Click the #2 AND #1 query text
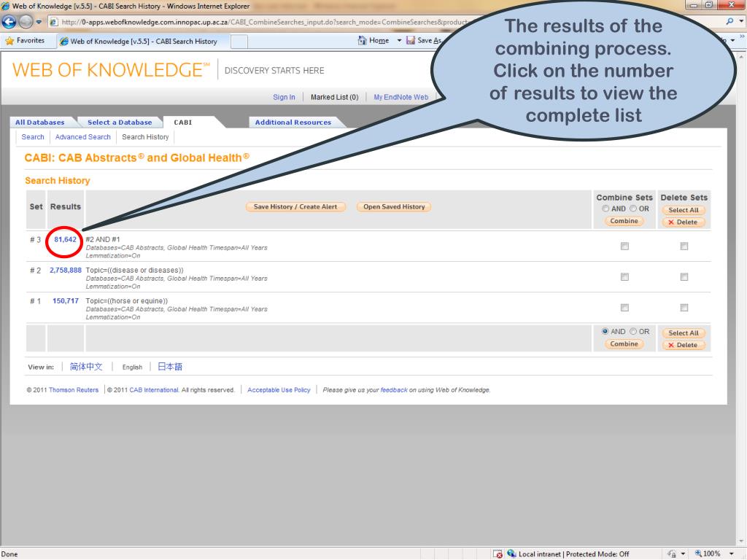The width and height of the screenshot is (747, 560). (103, 239)
